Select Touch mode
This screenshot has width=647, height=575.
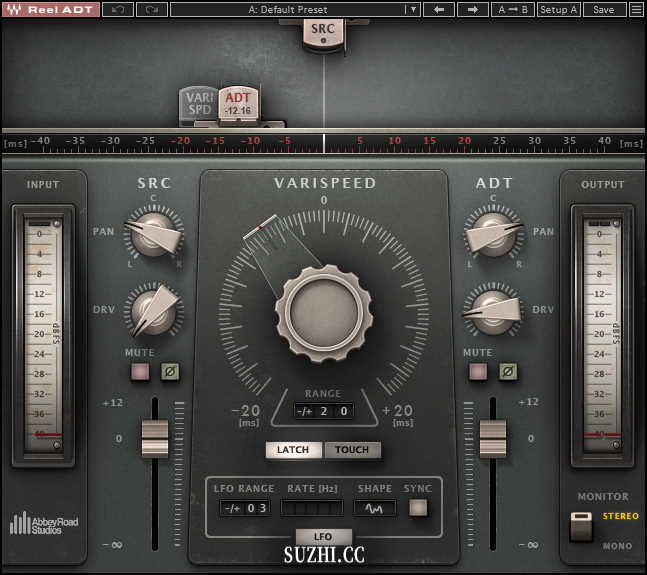[x=352, y=450]
